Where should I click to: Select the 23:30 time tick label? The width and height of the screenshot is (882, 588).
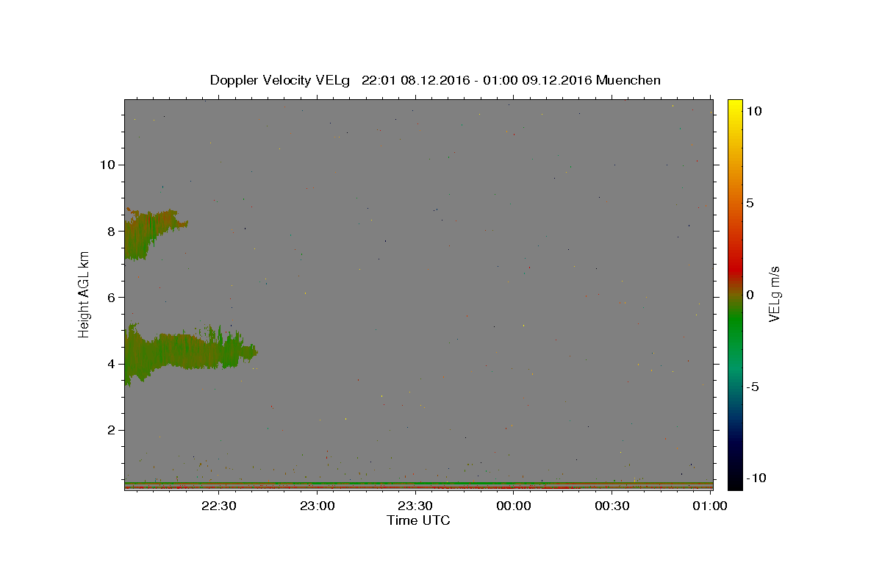click(x=415, y=506)
